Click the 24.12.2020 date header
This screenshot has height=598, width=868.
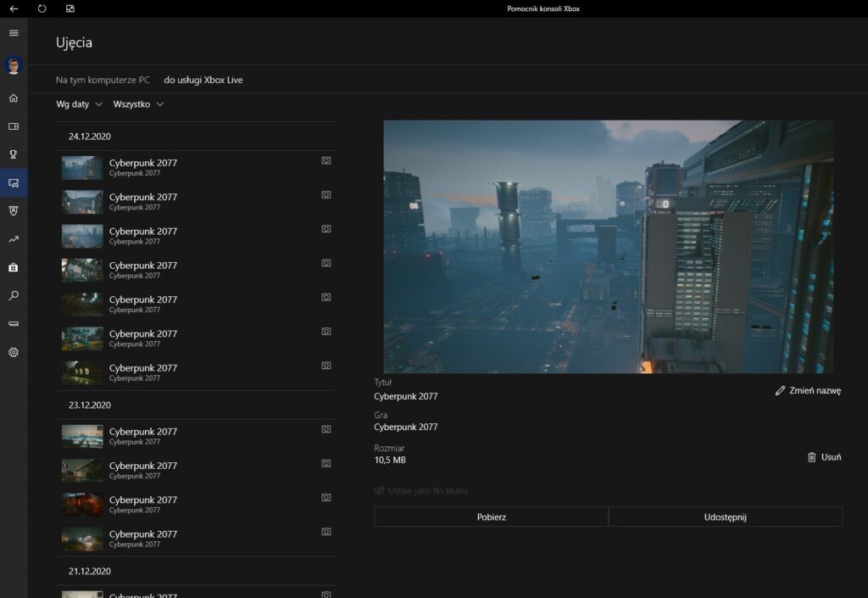(90, 137)
